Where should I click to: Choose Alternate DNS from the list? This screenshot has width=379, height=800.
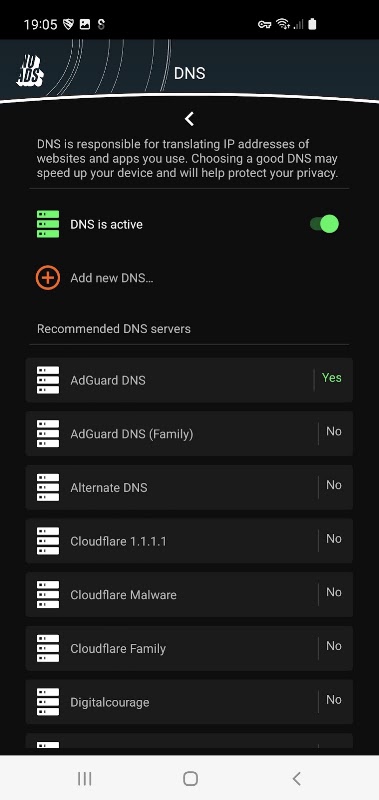coord(189,487)
